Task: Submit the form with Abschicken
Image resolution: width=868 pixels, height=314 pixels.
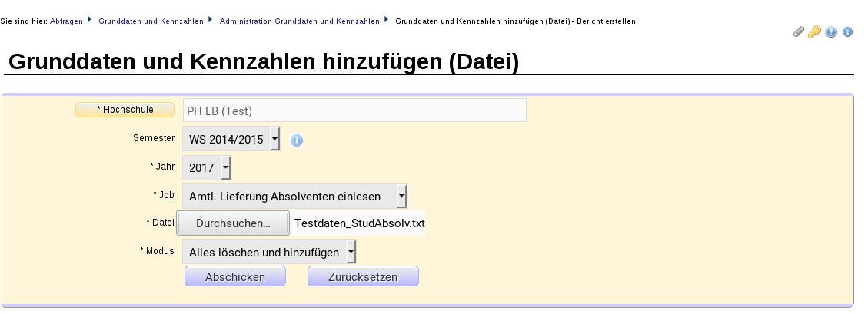Action: [x=235, y=276]
